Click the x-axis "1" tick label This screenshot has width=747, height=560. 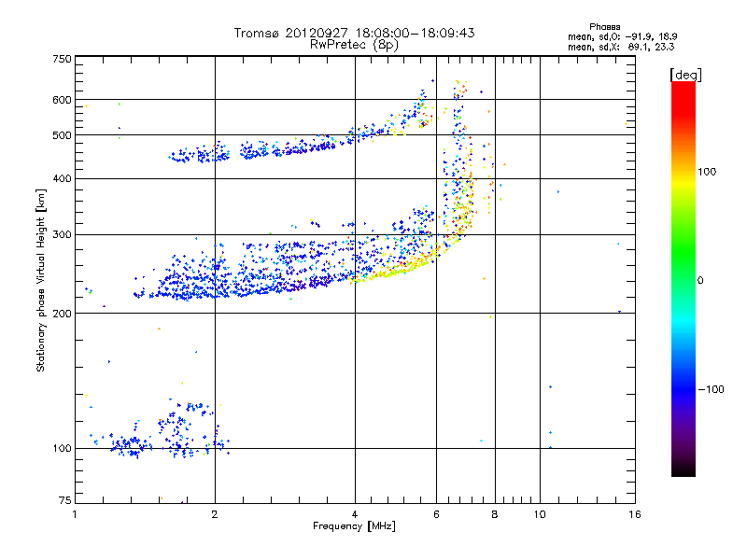[75, 514]
